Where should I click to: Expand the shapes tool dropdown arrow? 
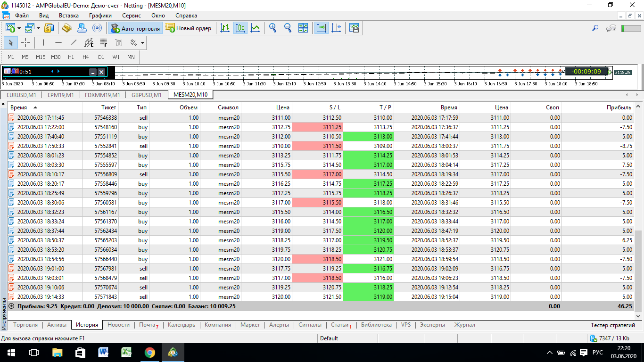tap(142, 43)
